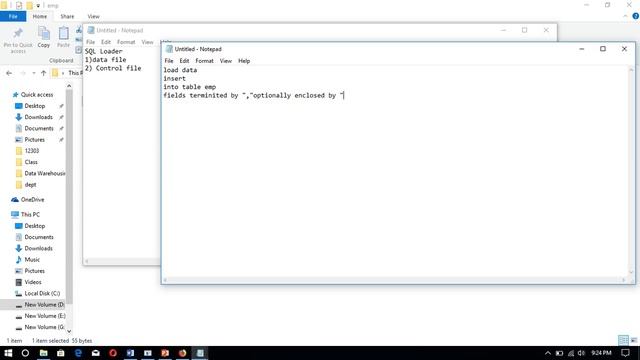Switch to Share tab in File Explorer
This screenshot has height=360, width=640.
[67, 16]
